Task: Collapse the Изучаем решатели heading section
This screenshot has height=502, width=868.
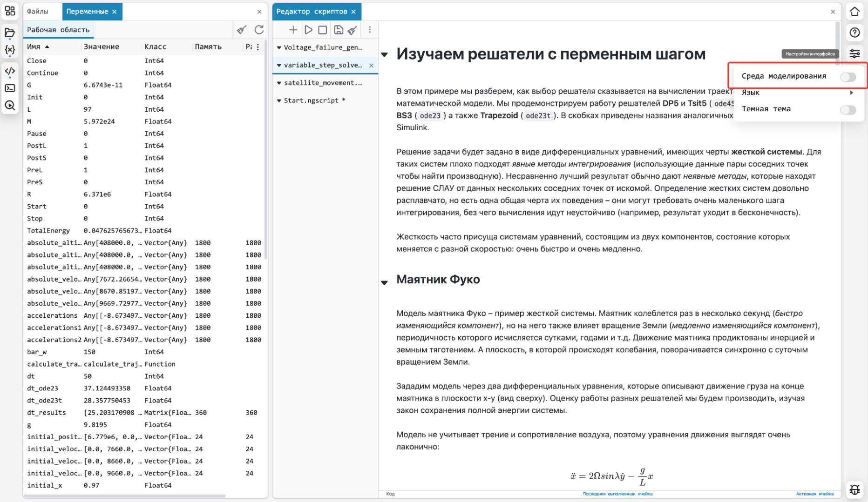Action: tap(385, 55)
